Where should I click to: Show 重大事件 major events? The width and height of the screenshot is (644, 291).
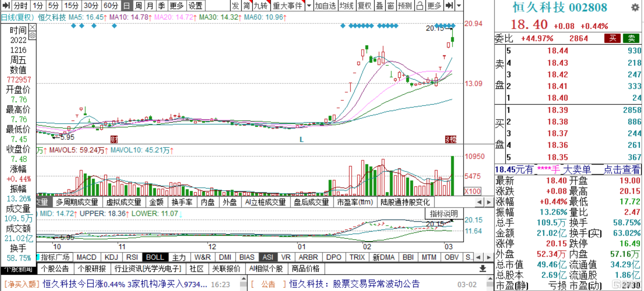(288, 5)
